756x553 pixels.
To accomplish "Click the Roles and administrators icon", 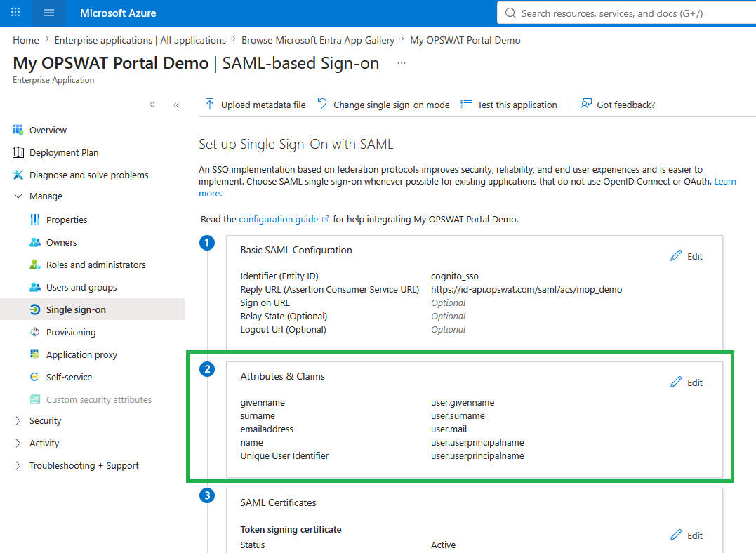I will tap(35, 265).
